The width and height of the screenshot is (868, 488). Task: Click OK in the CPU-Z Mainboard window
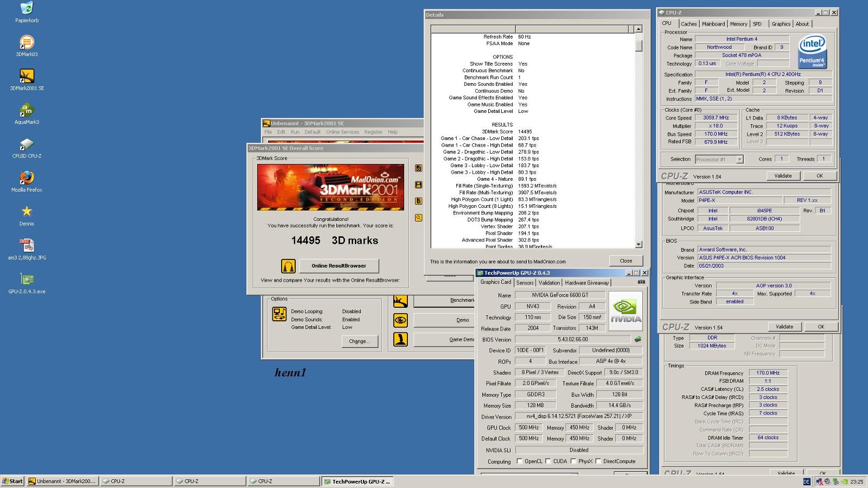point(821,327)
